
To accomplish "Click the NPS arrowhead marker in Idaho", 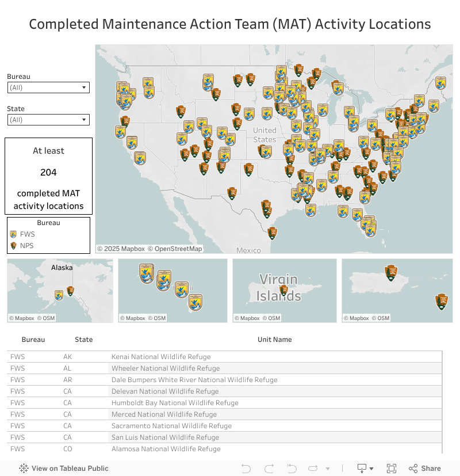I will point(181,112).
